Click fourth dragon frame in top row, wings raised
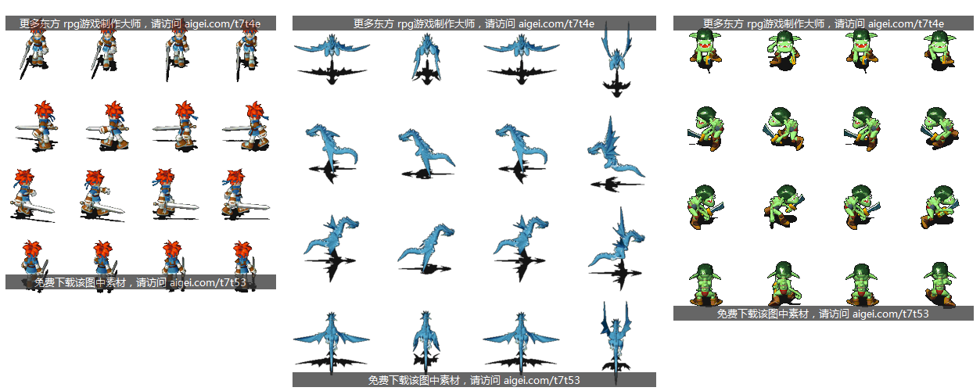980x391 pixels. [618, 57]
